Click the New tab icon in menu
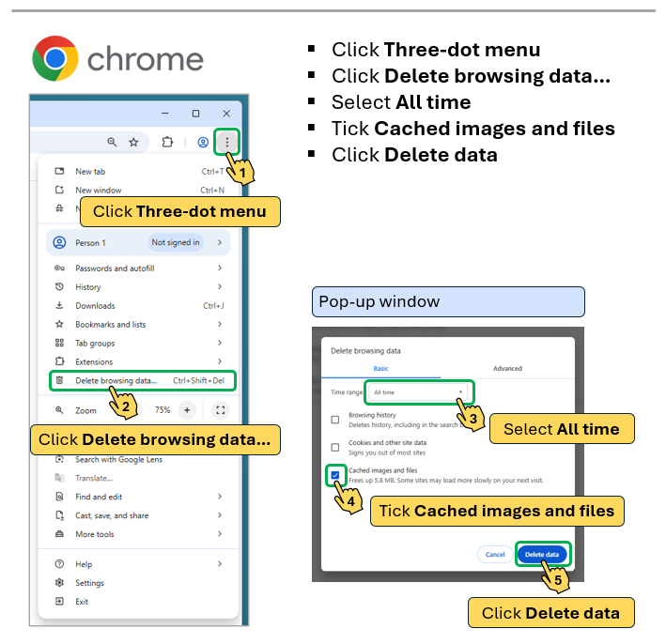 point(59,171)
